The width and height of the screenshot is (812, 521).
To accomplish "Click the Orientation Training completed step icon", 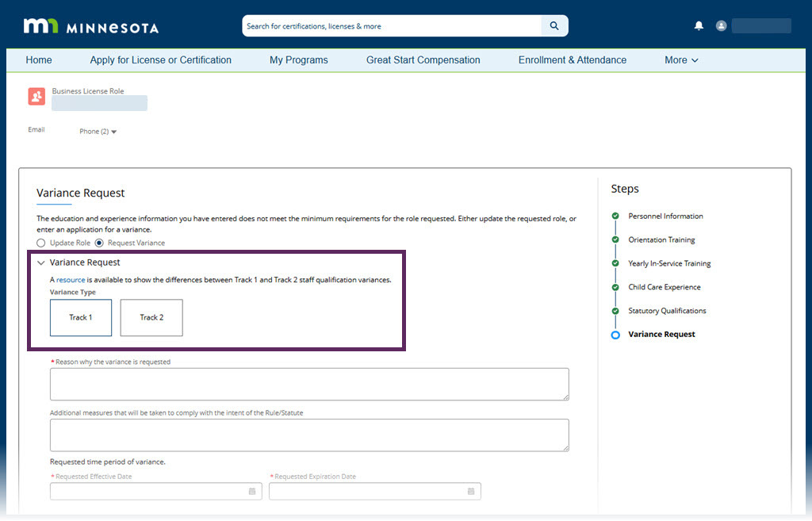I will click(615, 239).
